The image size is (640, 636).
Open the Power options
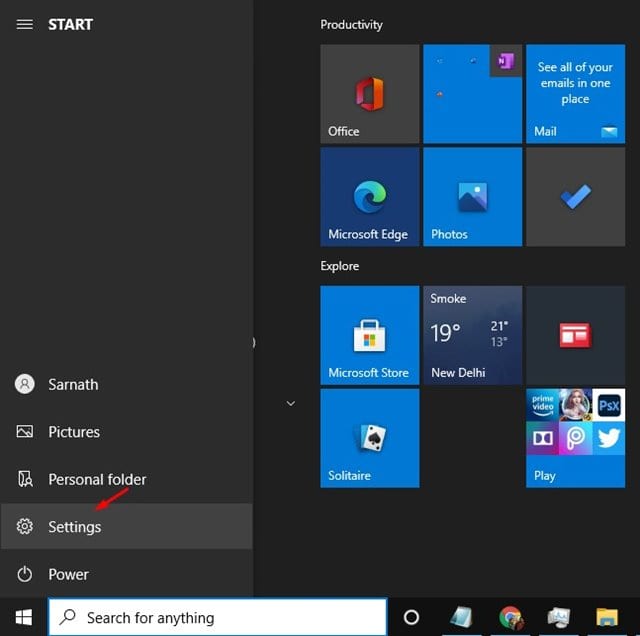pyautogui.click(x=68, y=574)
